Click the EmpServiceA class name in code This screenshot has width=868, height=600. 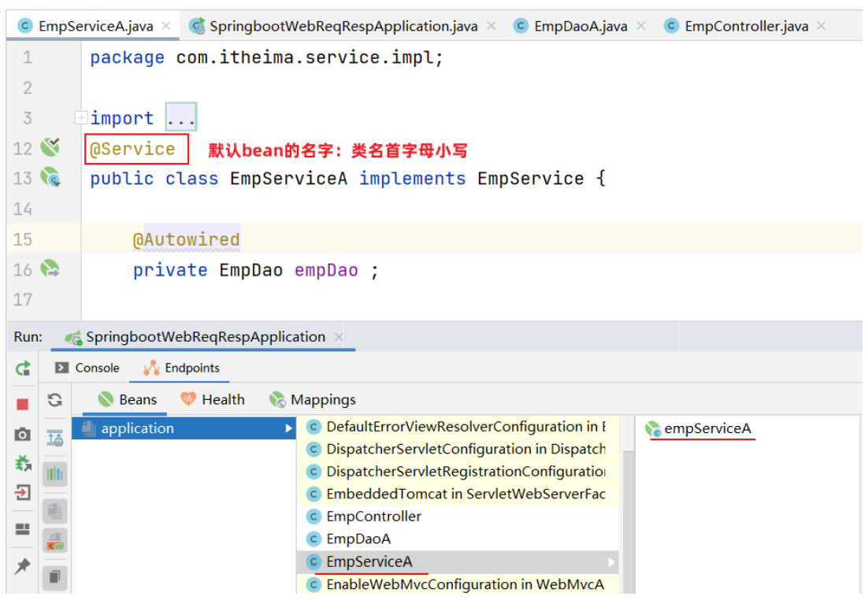click(x=288, y=178)
